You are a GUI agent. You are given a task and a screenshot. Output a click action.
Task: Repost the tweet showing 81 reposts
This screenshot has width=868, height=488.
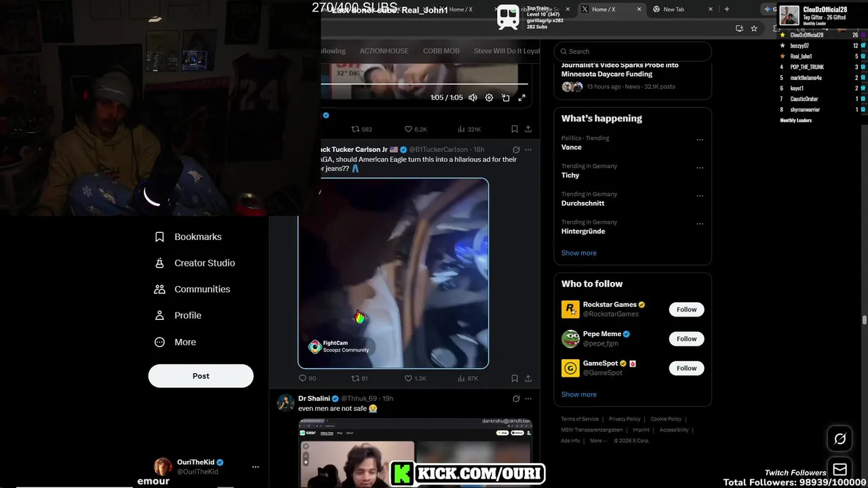click(x=359, y=378)
